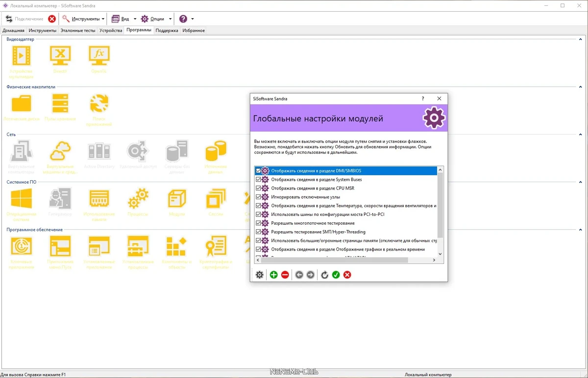Image resolution: width=588 pixels, height=378 pixels.
Task: Expand the Вид dropdown in the toolbar
Action: point(135,19)
